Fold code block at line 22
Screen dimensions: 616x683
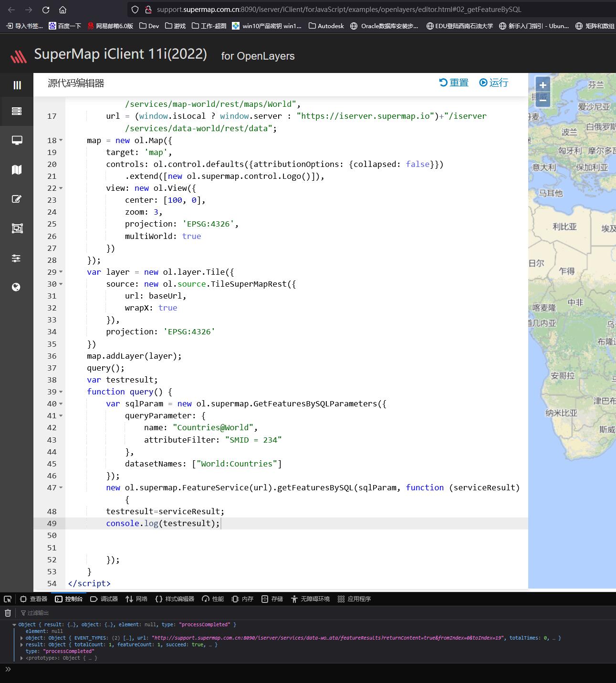click(x=61, y=188)
